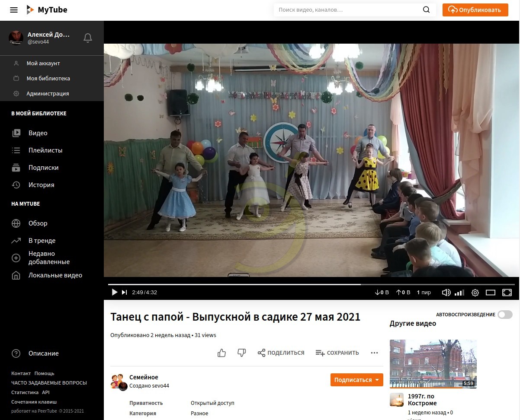
Task: Click the thumbs down dislike icon
Action: point(242,353)
